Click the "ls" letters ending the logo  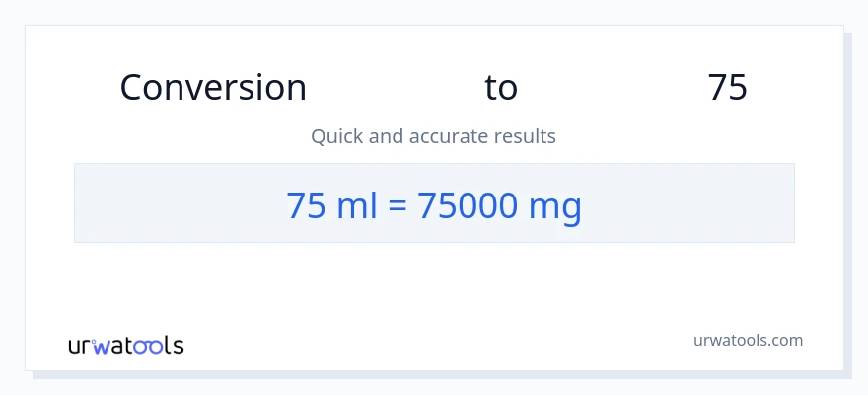pyautogui.click(x=174, y=346)
